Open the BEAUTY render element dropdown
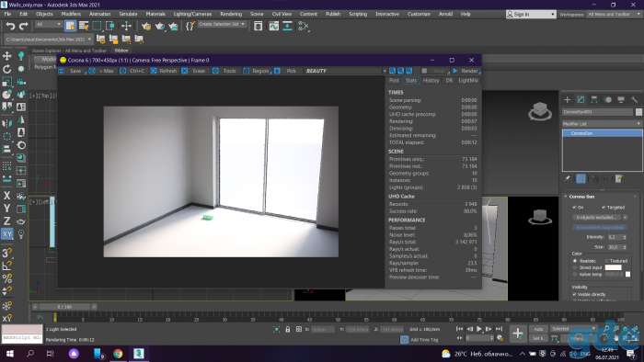 tap(345, 71)
